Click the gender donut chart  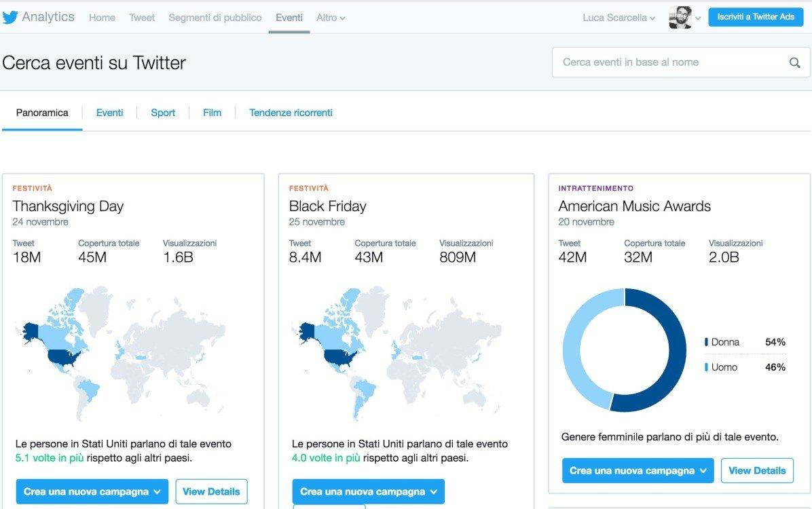coord(625,350)
